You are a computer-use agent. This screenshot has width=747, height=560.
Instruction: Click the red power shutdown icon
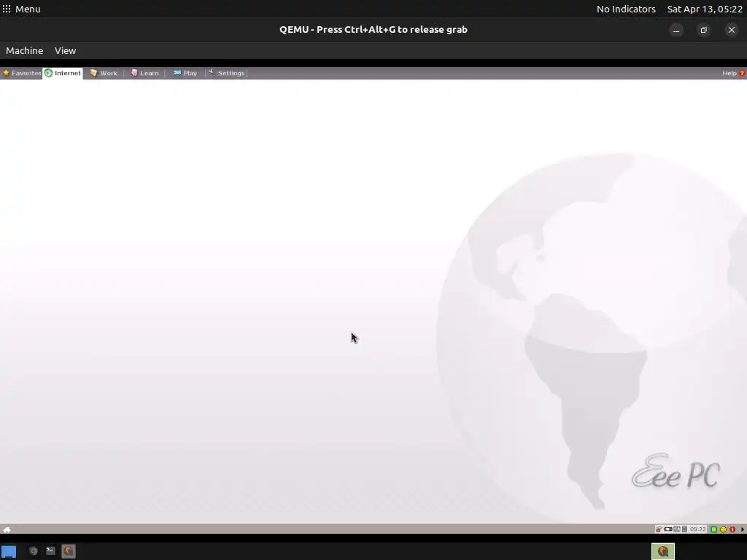[732, 529]
